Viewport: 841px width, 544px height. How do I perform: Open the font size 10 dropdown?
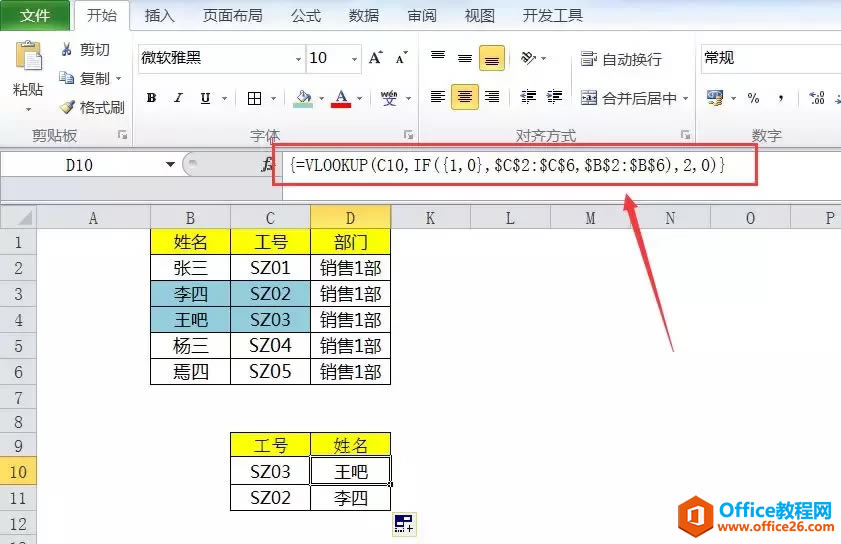[x=355, y=58]
